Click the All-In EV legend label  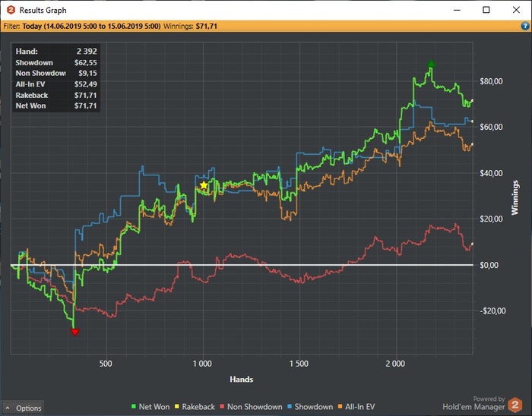[359, 407]
